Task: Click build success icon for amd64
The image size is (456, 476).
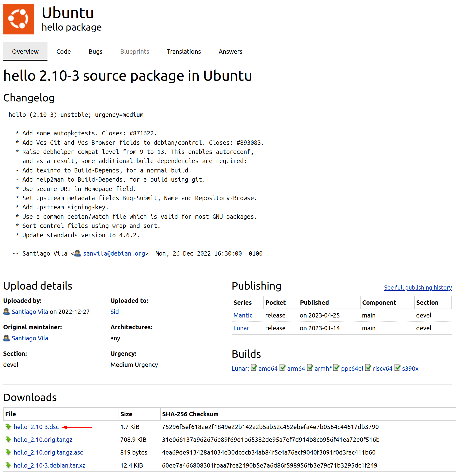Action: tap(254, 368)
